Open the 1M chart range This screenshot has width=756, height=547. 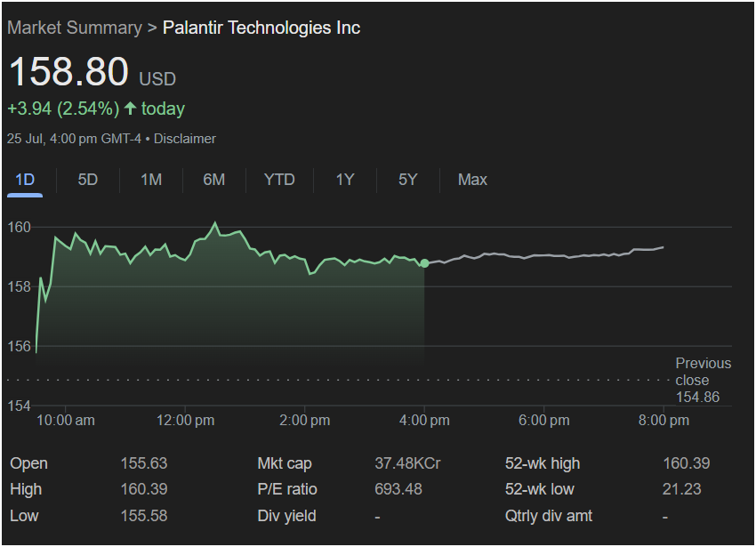[x=151, y=180]
